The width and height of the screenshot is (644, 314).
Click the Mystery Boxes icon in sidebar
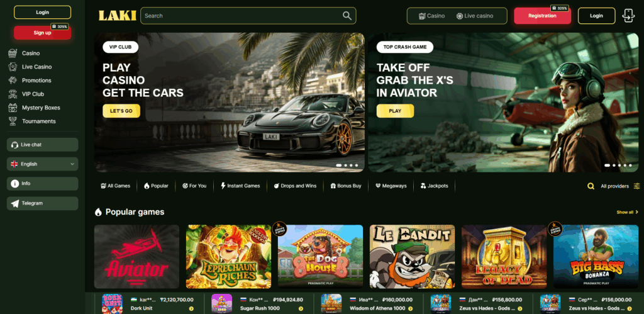[x=13, y=108]
